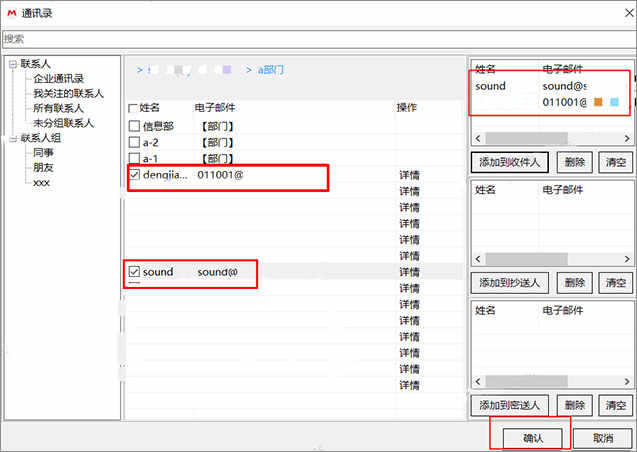Viewport: 637px width, 452px height.
Task: Click the sound@ email in contact list
Action: pyautogui.click(x=217, y=272)
